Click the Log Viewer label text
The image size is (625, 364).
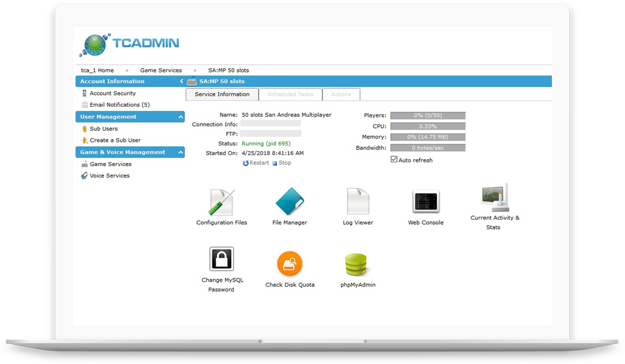pyautogui.click(x=358, y=223)
